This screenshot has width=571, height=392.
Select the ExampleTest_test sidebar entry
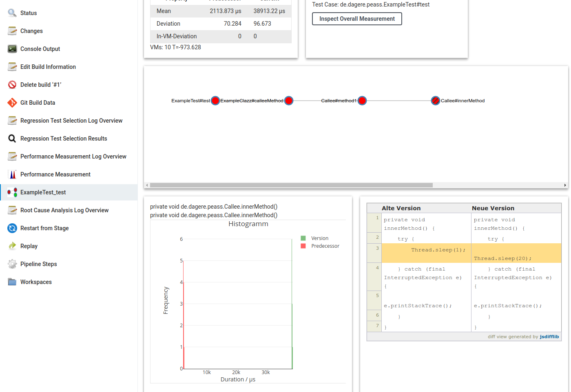[69, 192]
